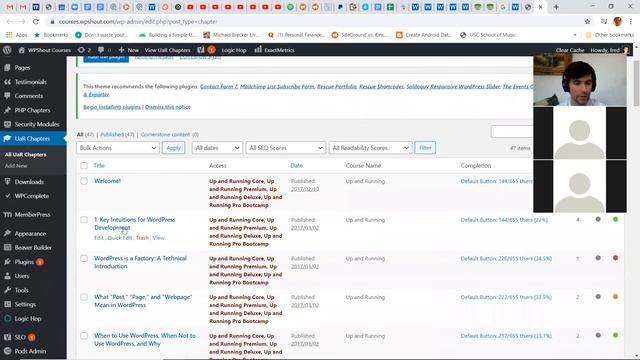Click Trash under Key Intuitions chapter
Viewport: 640px width, 360px height.
click(x=142, y=238)
